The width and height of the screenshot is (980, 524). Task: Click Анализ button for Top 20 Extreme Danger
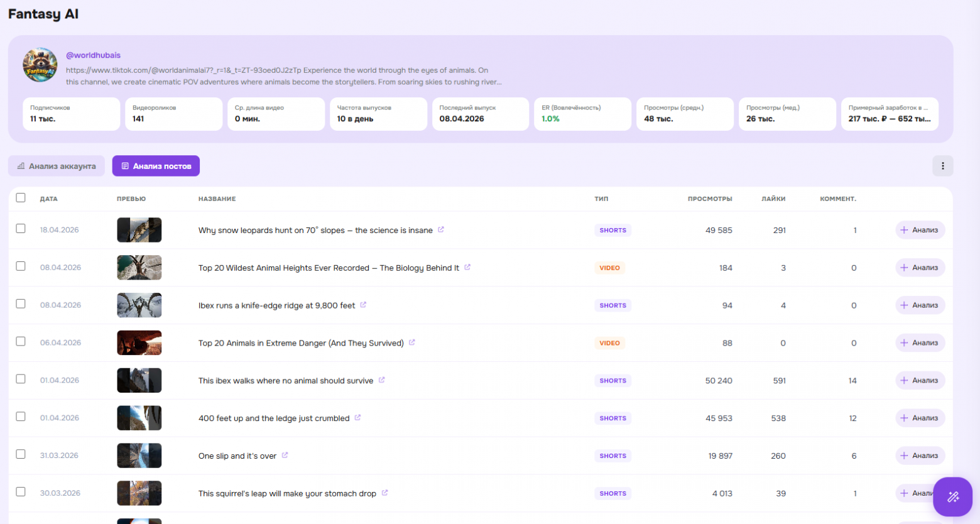pyautogui.click(x=920, y=343)
